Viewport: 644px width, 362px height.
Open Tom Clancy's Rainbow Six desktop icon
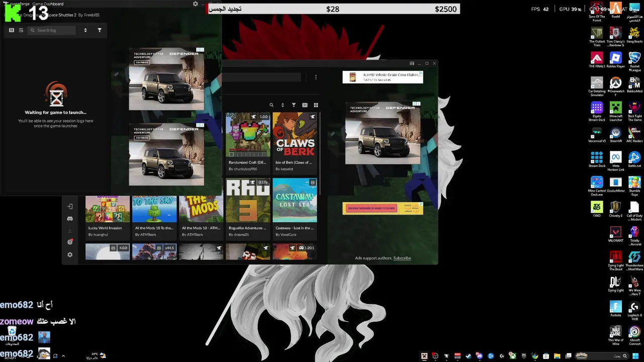[x=615, y=37]
